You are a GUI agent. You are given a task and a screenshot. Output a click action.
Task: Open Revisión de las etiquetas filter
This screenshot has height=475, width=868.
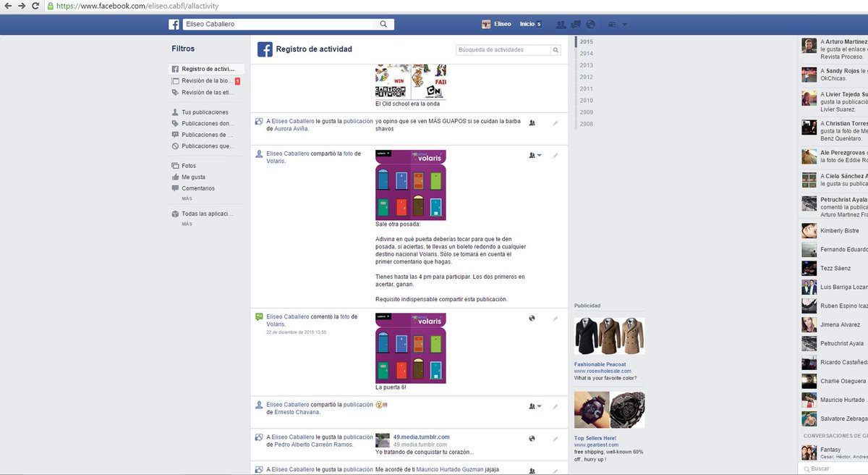[x=207, y=92]
